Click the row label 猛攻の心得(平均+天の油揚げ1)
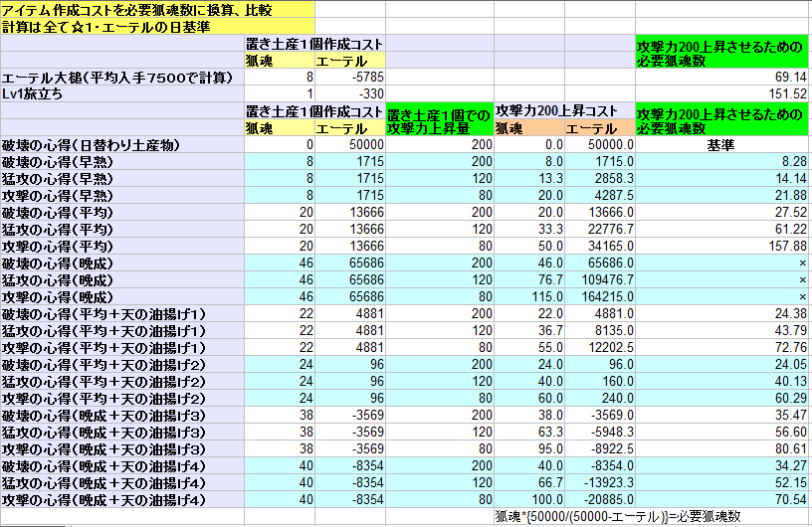This screenshot has height=527, width=812. coord(122,331)
